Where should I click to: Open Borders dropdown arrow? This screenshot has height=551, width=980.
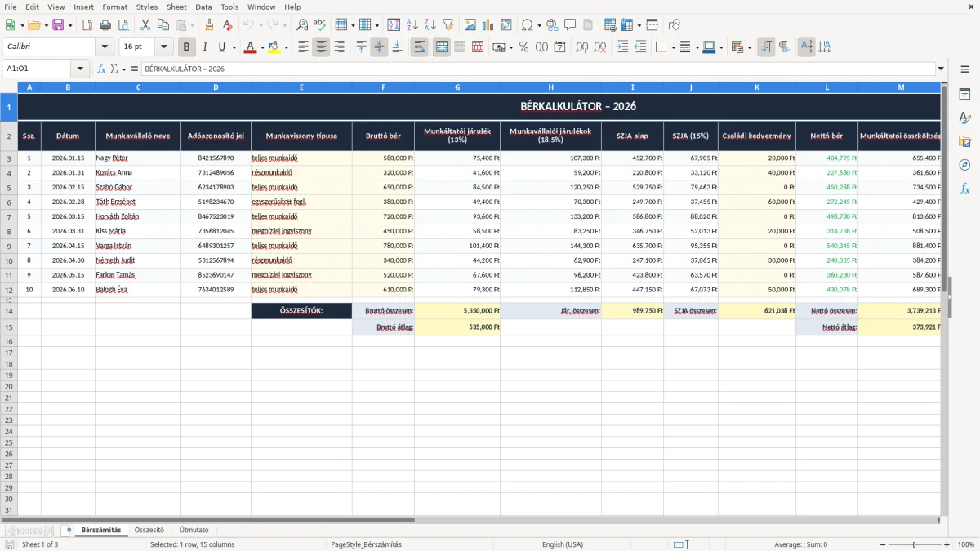[x=672, y=47]
